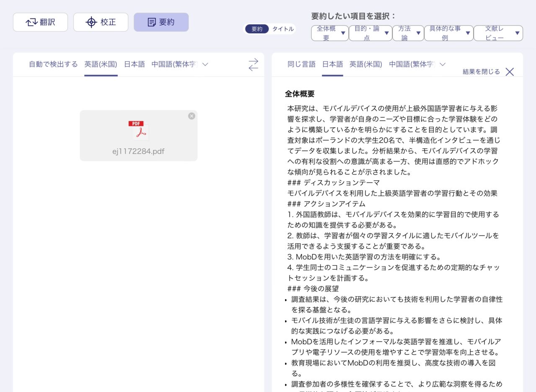Click the 要約 (summarize) tool icon
The height and width of the screenshot is (392, 536).
click(150, 22)
